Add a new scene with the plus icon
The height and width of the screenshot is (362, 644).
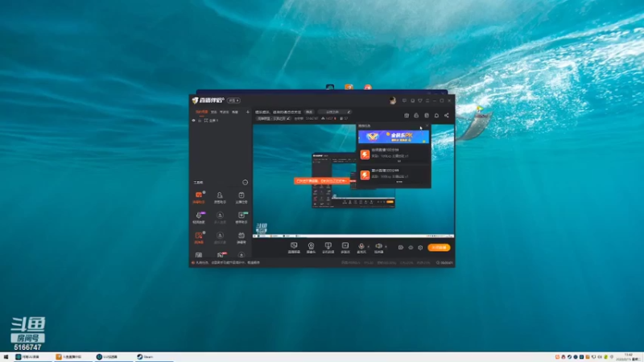pyautogui.click(x=248, y=112)
